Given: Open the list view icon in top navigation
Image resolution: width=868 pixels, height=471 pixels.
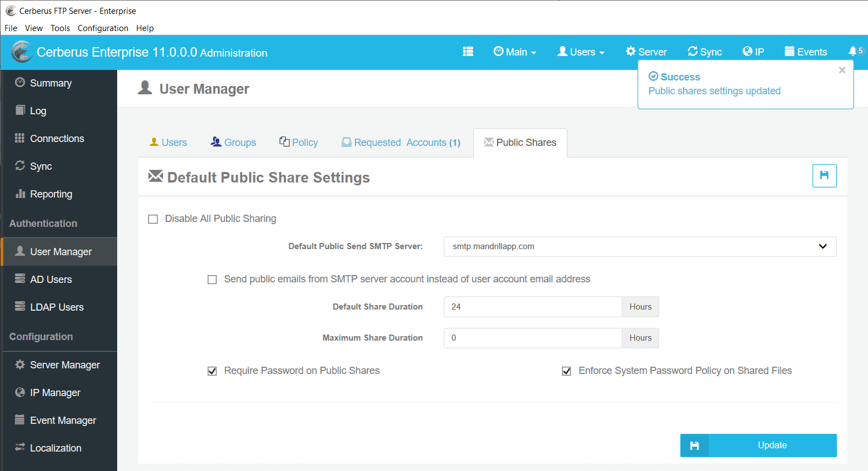Looking at the screenshot, I should click(x=468, y=52).
